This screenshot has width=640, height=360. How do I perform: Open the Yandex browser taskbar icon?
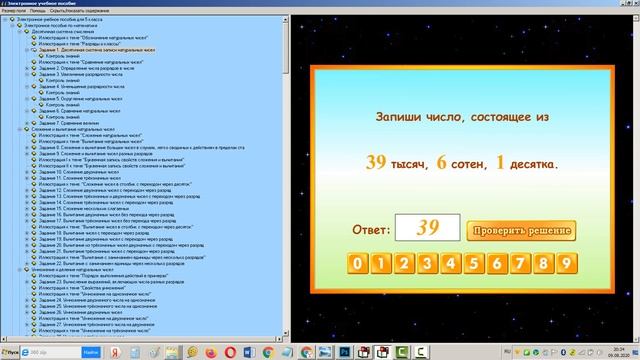tap(115, 352)
